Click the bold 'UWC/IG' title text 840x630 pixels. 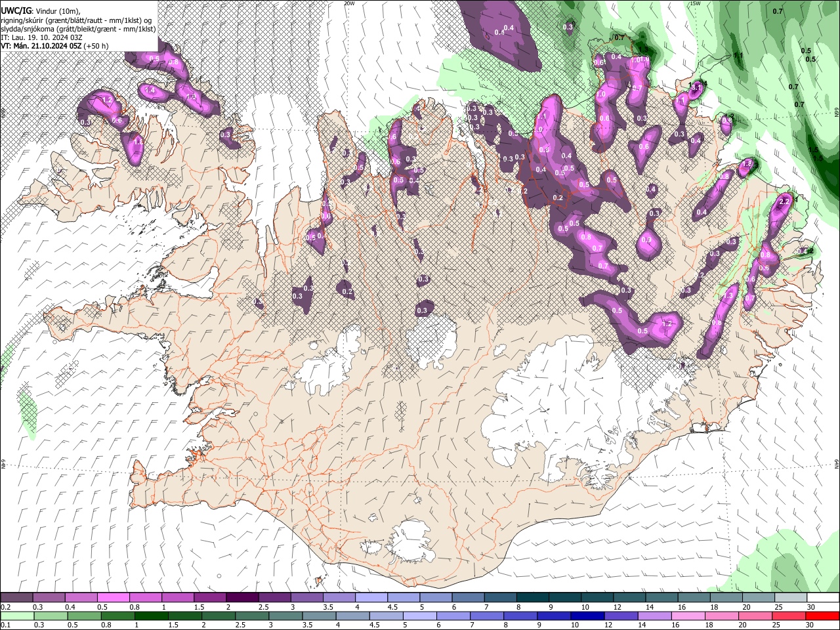tap(16, 11)
